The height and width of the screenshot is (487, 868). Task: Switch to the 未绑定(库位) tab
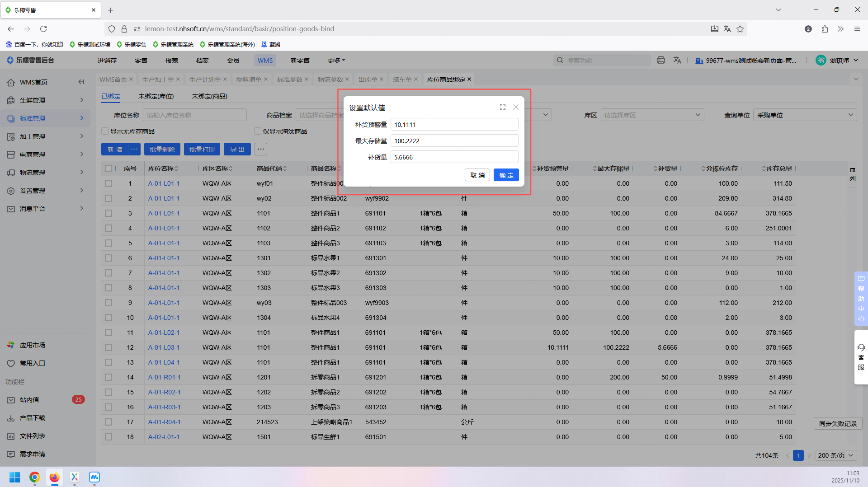(x=156, y=96)
